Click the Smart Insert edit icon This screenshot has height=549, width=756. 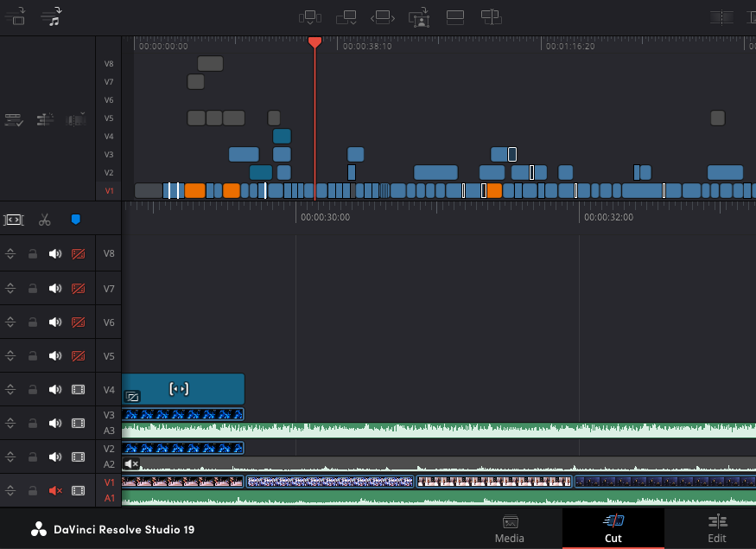tap(308, 16)
